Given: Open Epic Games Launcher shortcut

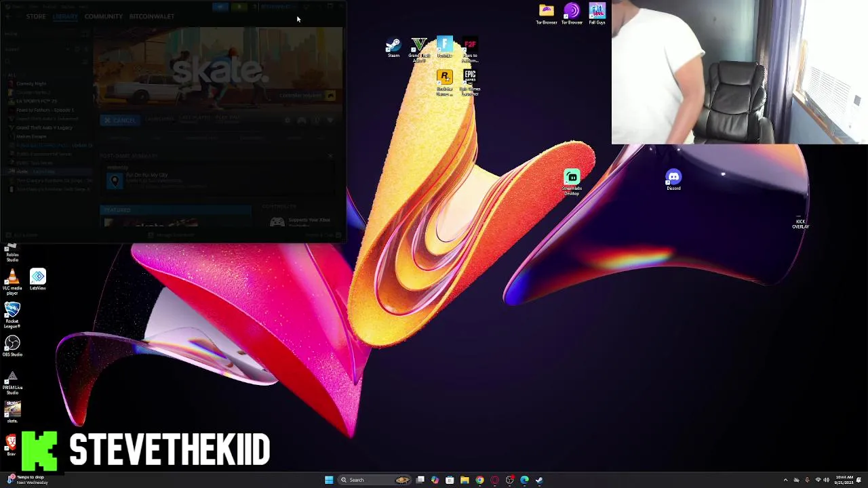Looking at the screenshot, I should tap(470, 83).
